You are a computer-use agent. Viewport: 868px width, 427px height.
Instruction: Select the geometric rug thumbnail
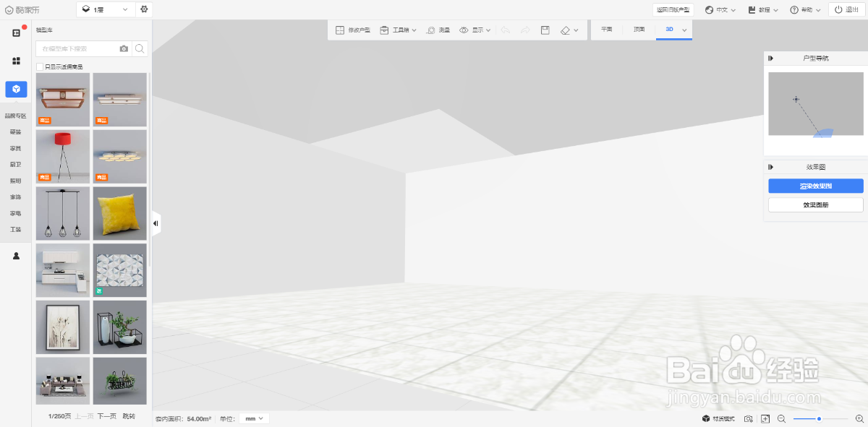(120, 270)
